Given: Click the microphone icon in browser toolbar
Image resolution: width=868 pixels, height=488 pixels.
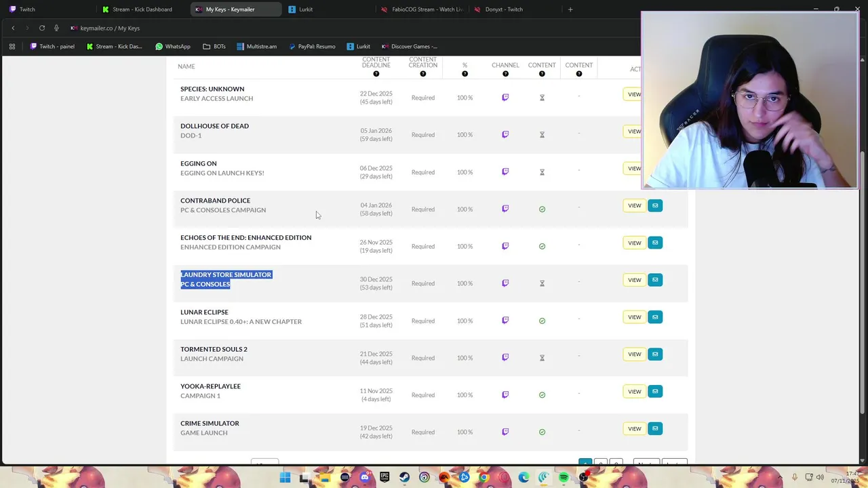Looking at the screenshot, I should coord(56,28).
